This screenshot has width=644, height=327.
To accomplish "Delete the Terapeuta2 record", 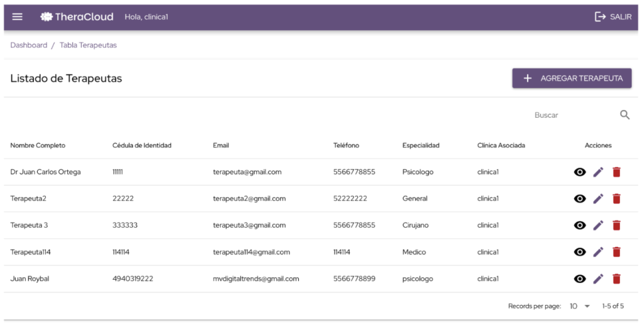I will (x=616, y=199).
